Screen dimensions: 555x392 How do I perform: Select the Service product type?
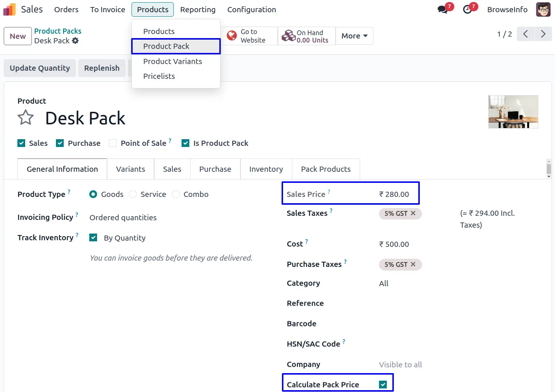coord(133,194)
